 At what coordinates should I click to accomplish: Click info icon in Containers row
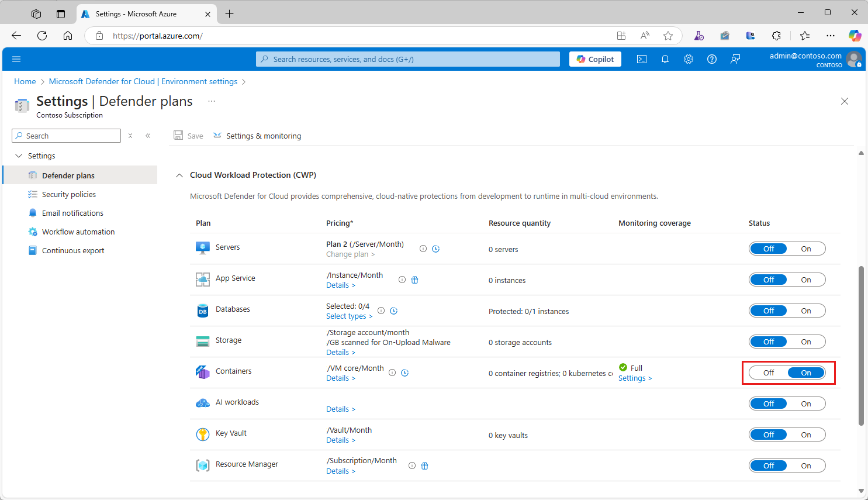(392, 373)
